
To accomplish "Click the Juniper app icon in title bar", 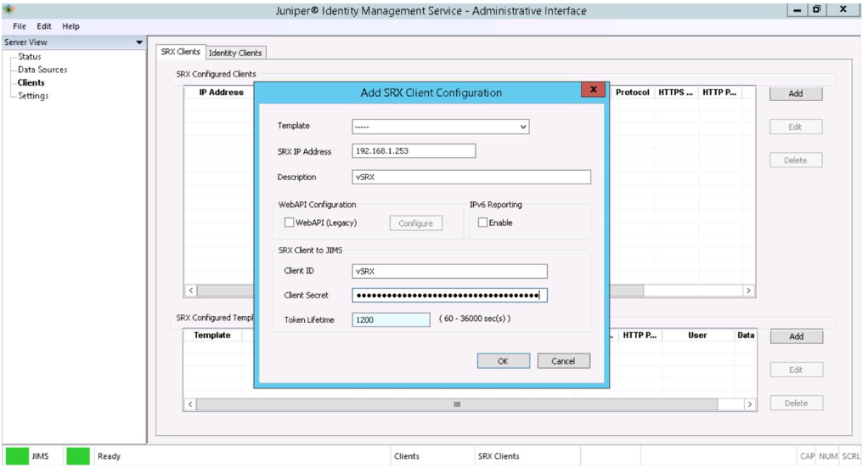I will point(9,10).
